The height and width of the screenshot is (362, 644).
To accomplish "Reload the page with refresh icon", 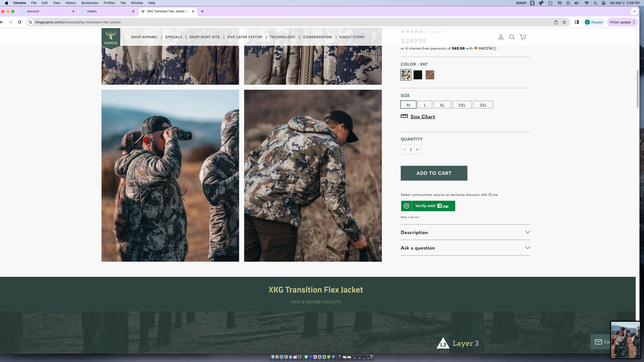I will (x=20, y=22).
